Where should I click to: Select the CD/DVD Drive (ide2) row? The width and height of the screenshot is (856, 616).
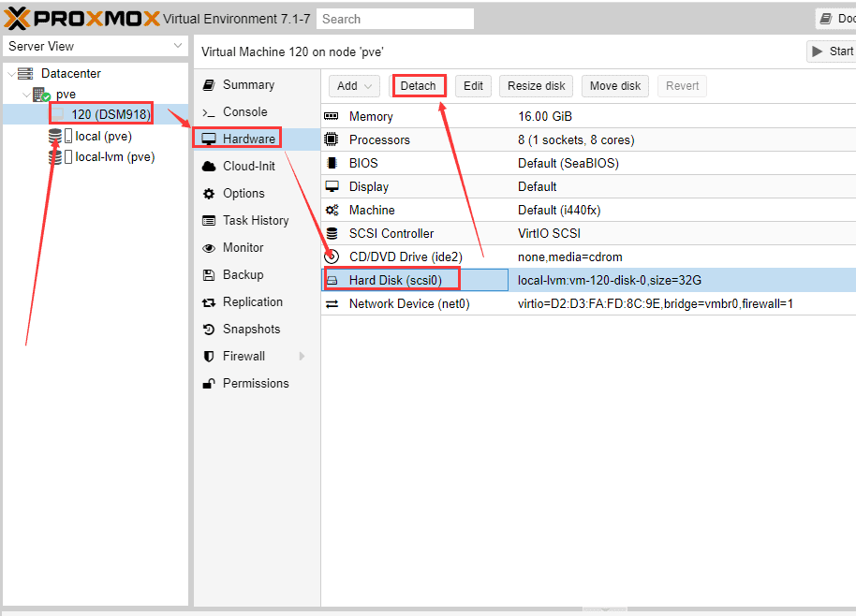[588, 257]
